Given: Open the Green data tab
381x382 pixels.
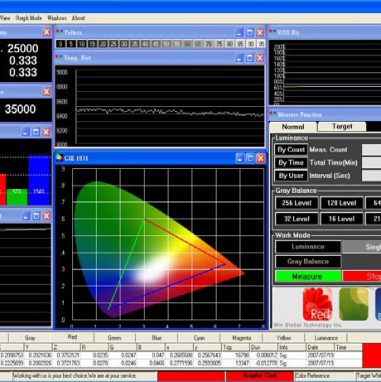Looking at the screenshot, I should click(x=114, y=338).
